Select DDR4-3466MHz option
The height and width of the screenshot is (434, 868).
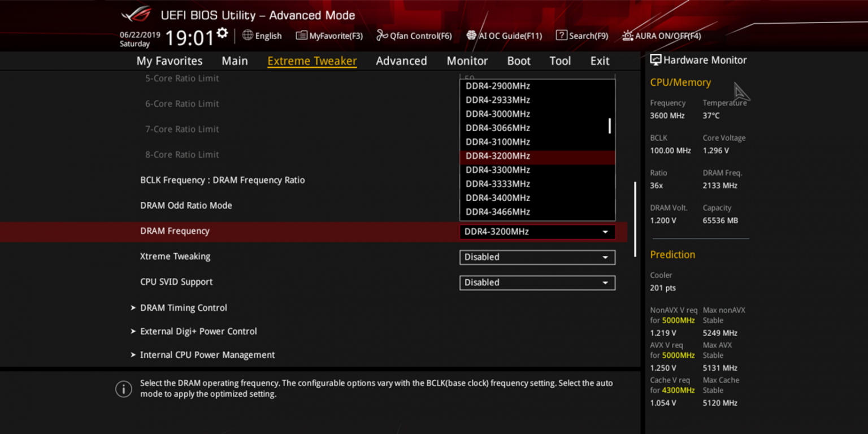tap(537, 212)
